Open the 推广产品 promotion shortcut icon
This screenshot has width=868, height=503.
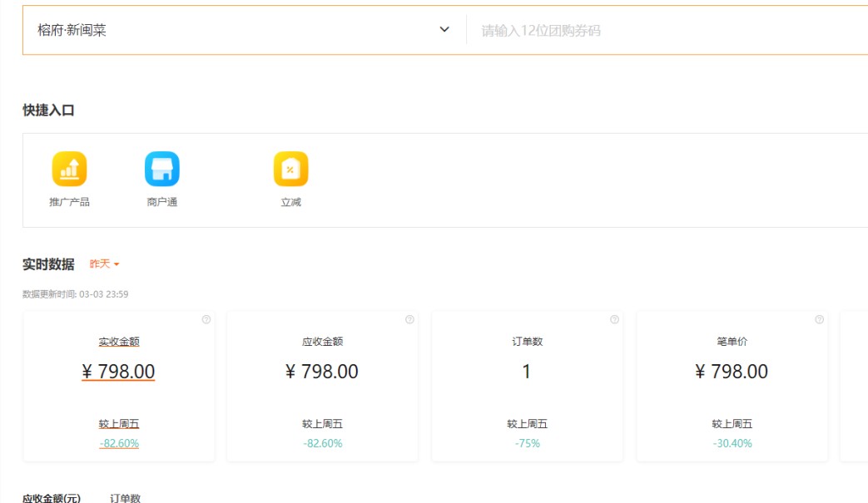pyautogui.click(x=69, y=170)
